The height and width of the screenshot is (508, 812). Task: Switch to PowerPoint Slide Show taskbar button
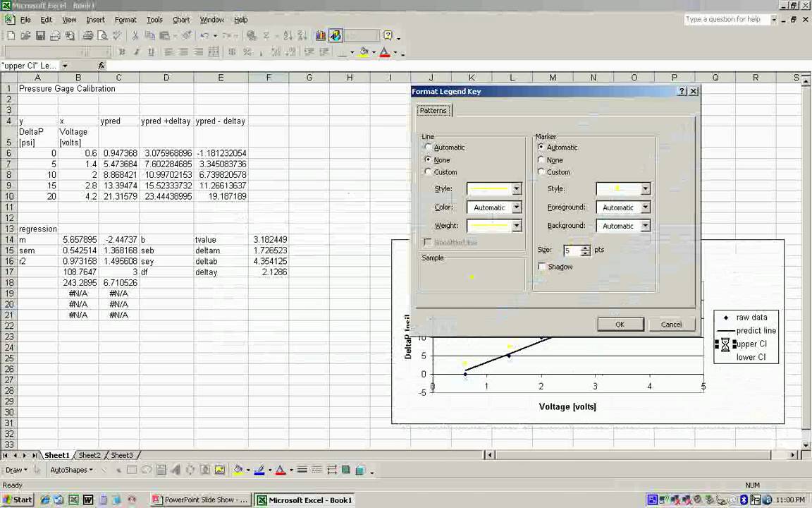tap(201, 500)
